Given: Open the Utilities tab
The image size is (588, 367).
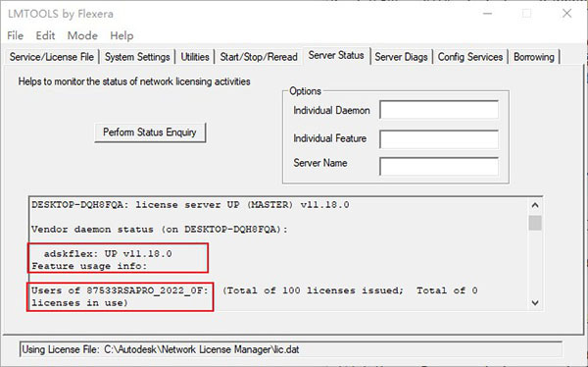Looking at the screenshot, I should 195,57.
